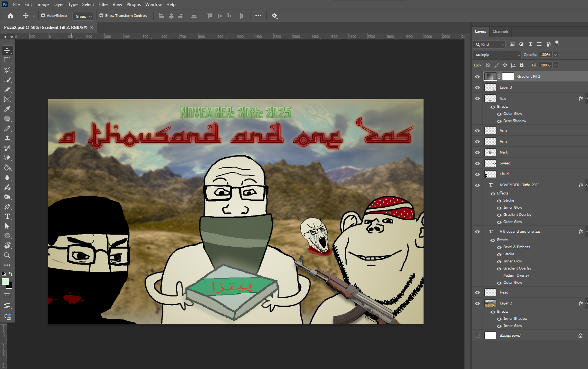Select the Sweed layer
Viewport: 588px width, 369px height.
pos(505,163)
